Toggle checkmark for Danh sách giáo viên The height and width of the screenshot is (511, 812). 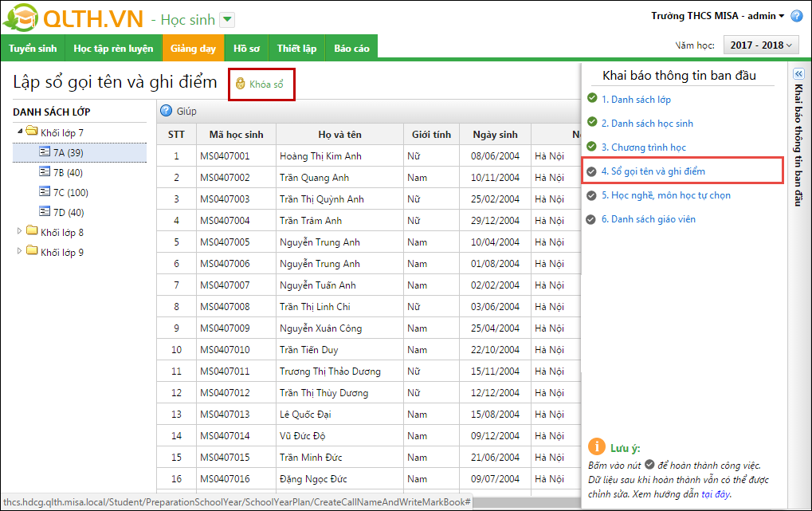pyautogui.click(x=591, y=219)
